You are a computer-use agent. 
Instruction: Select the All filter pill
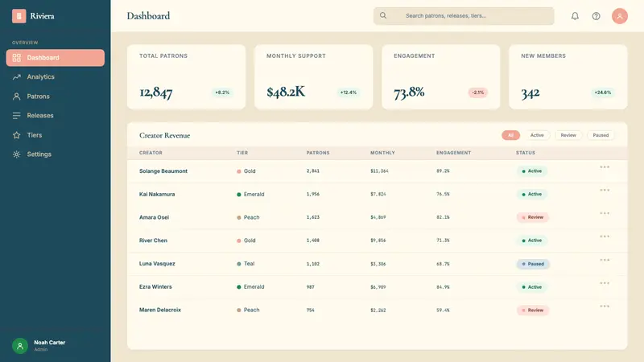(x=510, y=135)
